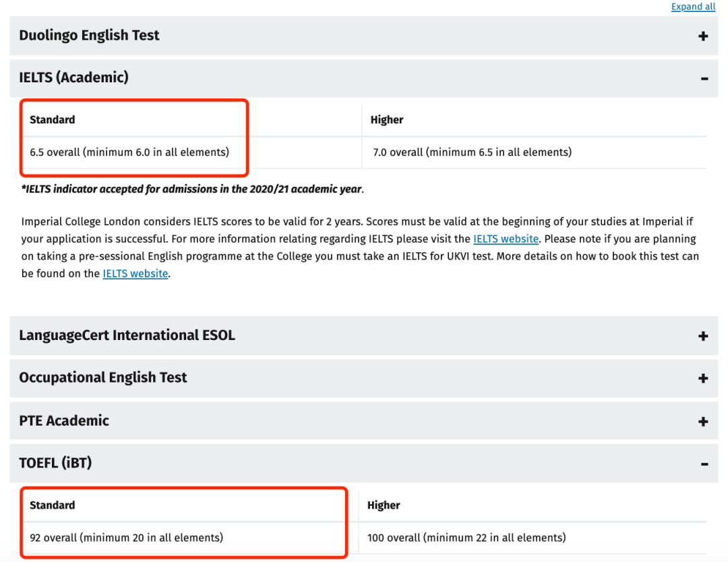Click the paragraph starting 'Imperial College London considers'
728x562 pixels.
point(360,248)
